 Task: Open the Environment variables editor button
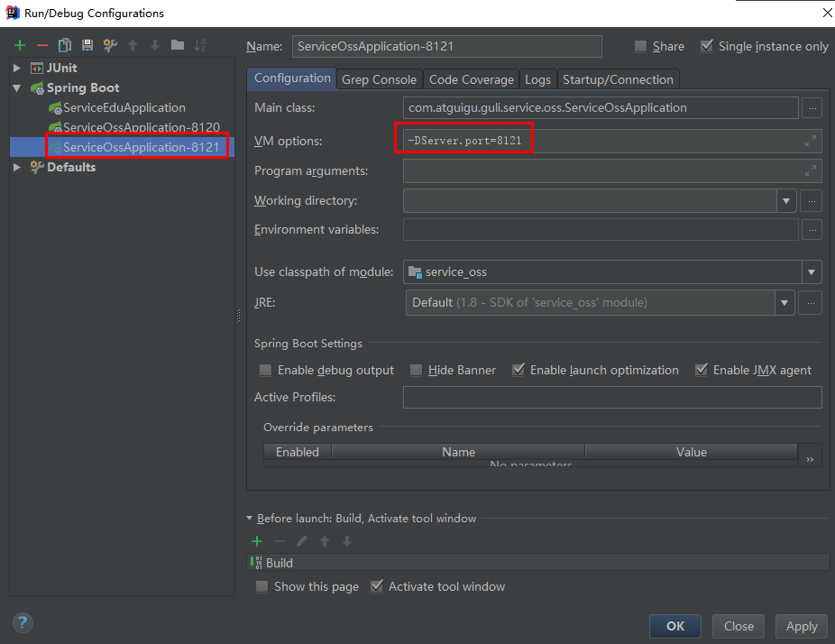click(812, 230)
